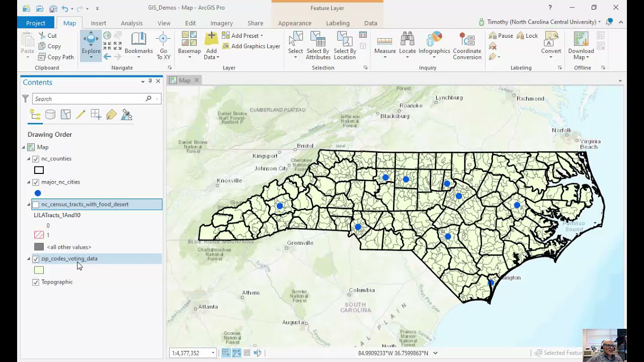Uncheck zip_codes_voting_data layer visibility
644x362 pixels.
[x=36, y=259]
